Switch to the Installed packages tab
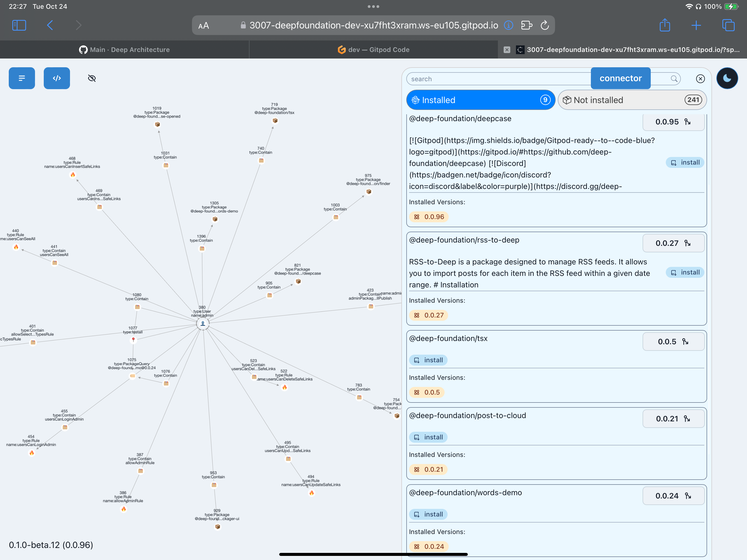Viewport: 747px width, 560px height. [480, 100]
